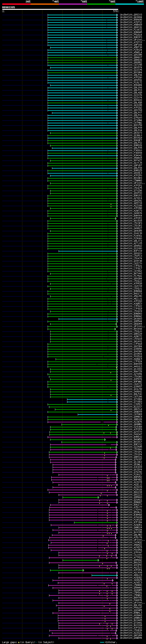
Task: Select label UniRef100_Q9FS44
Action: [131, 45]
